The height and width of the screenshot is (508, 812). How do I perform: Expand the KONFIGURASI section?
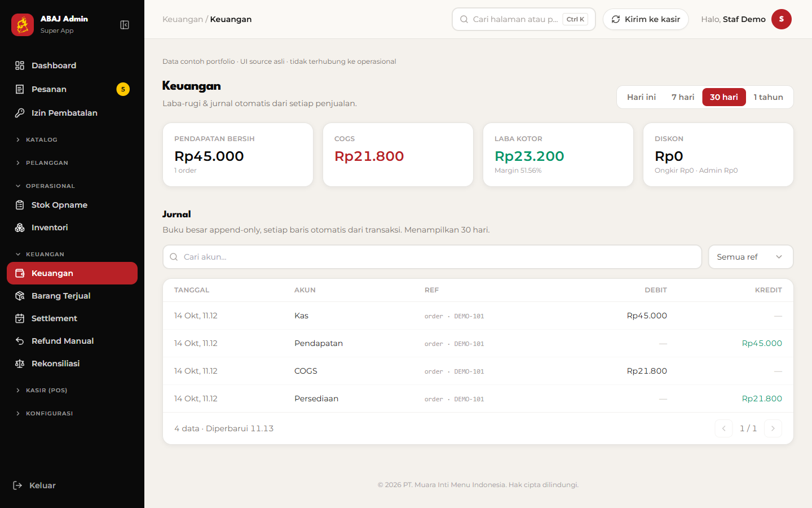tap(72, 413)
